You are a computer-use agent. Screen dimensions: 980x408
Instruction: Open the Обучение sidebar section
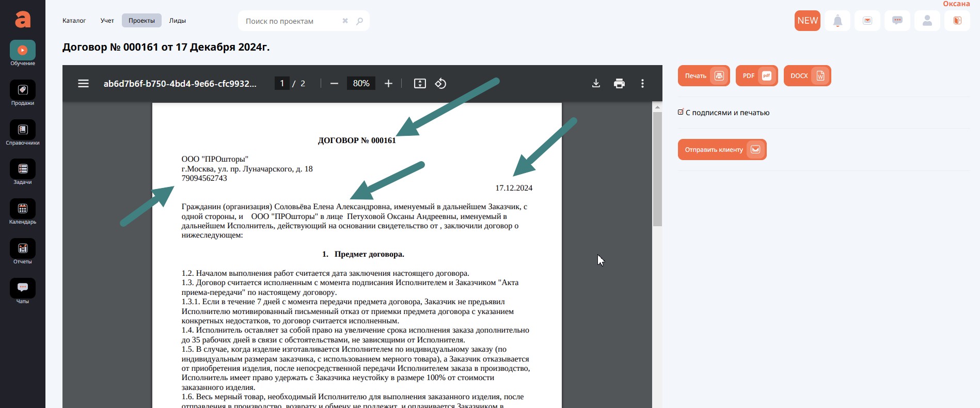23,51
